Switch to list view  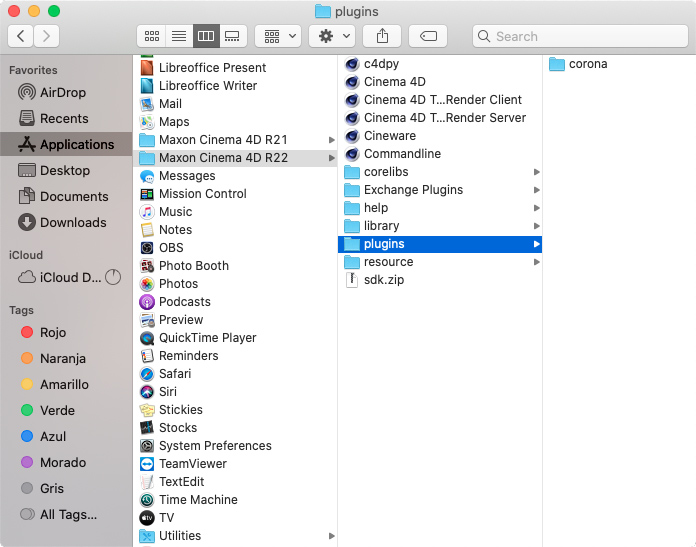tap(179, 36)
